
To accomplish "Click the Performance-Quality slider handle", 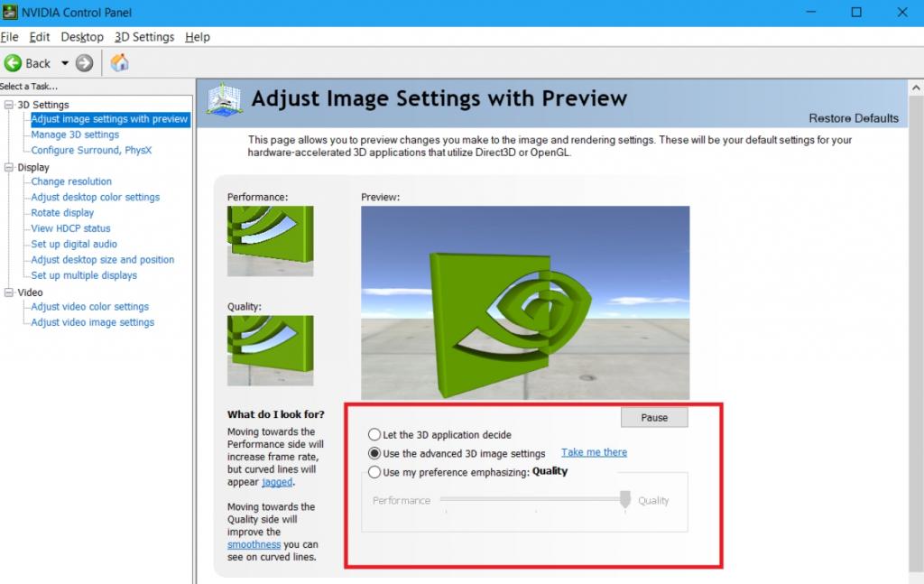I will [625, 499].
